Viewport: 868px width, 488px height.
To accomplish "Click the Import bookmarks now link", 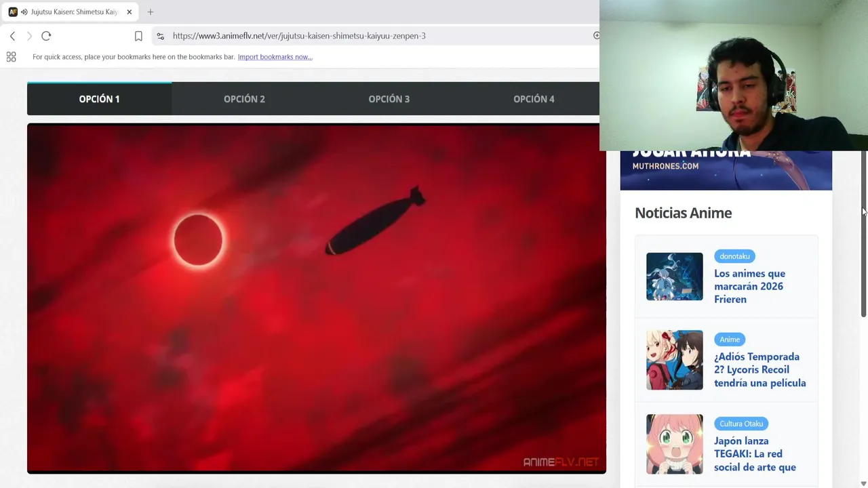I will 275,57.
